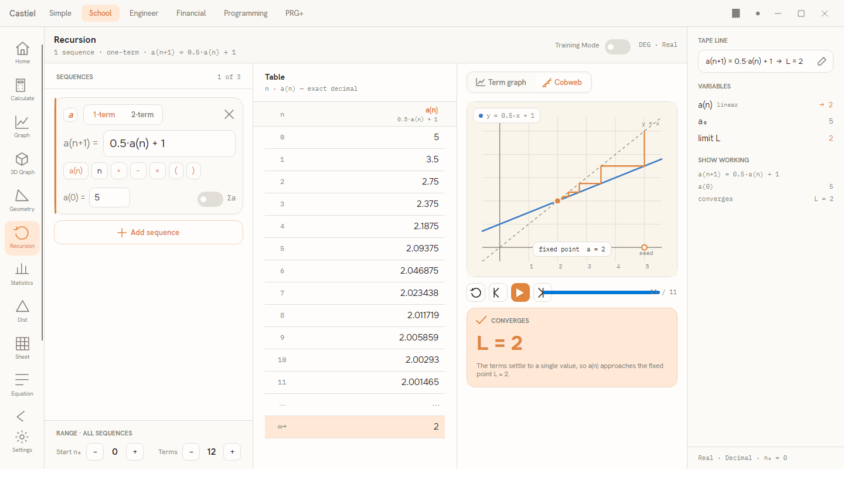Reset the cobweb animation

pos(476,292)
